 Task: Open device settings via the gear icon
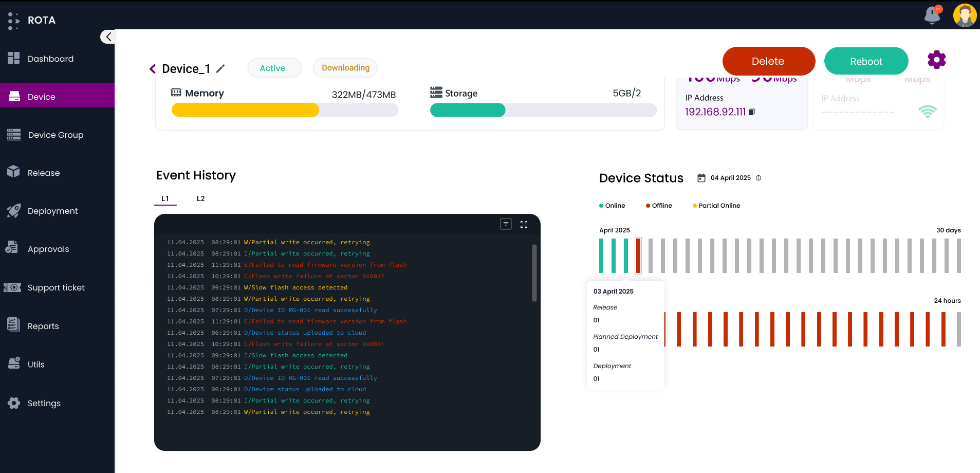point(936,60)
